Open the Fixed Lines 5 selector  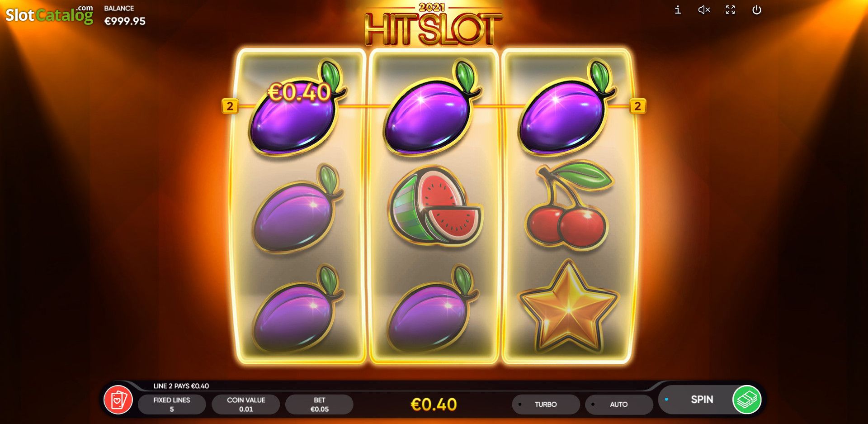click(x=172, y=404)
